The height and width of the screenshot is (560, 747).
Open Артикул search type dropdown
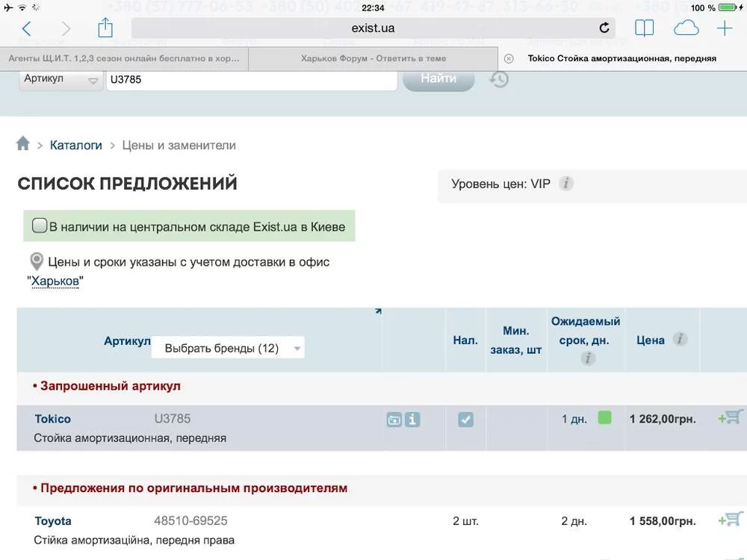61,80
